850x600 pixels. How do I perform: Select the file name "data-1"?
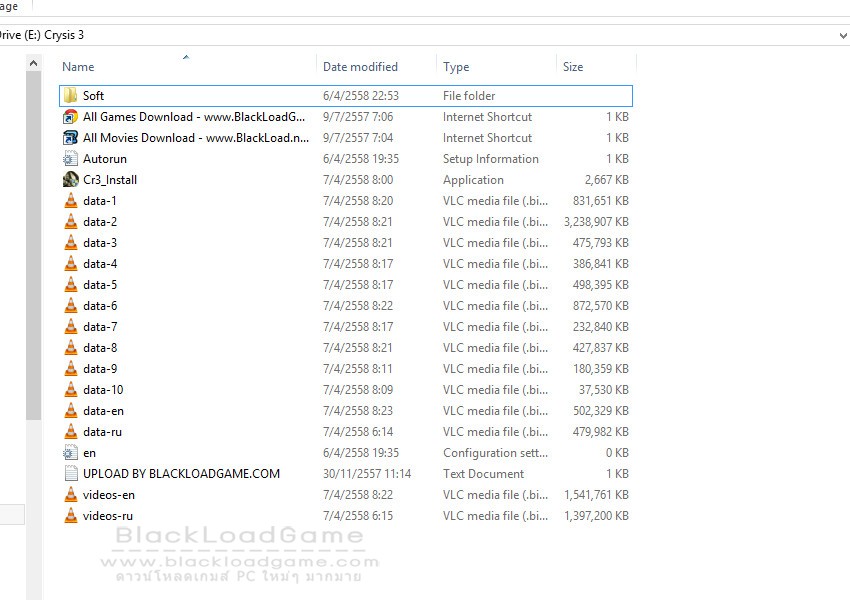point(100,201)
